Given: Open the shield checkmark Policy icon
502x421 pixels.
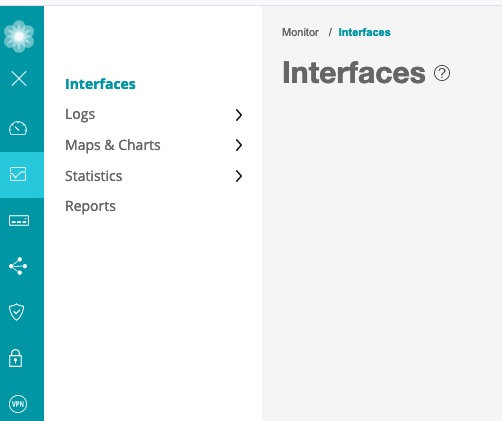Looking at the screenshot, I should click(16, 312).
